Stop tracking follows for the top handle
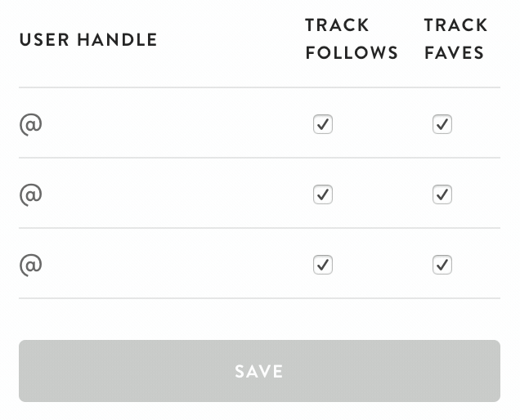Image resolution: width=520 pixels, height=420 pixels. (323, 124)
